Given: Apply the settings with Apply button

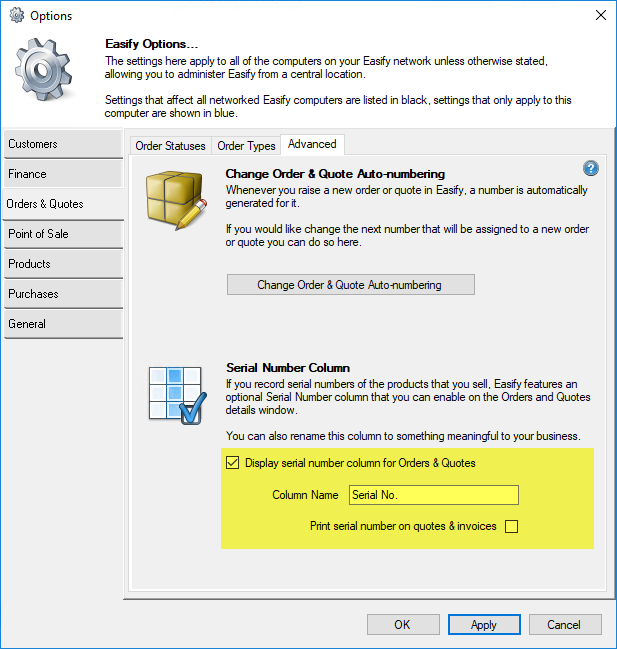Looking at the screenshot, I should click(484, 625).
